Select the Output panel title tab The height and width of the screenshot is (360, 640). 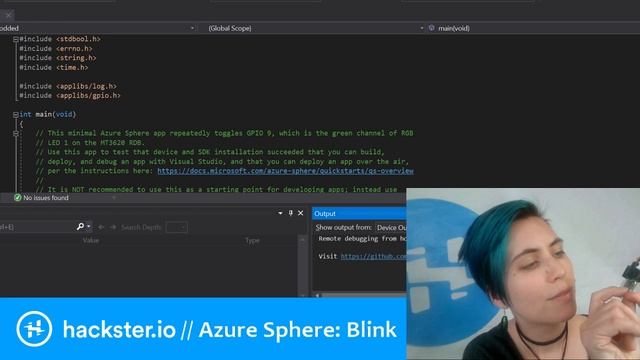(325, 213)
